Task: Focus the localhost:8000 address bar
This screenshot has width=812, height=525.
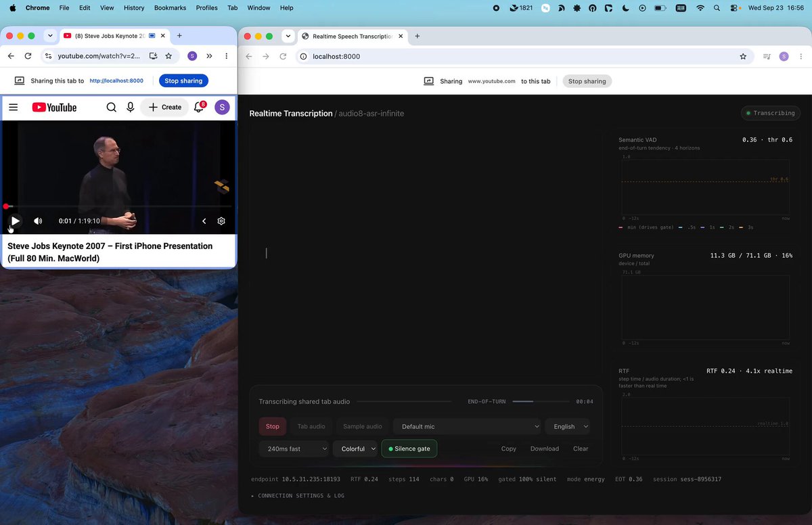Action: tap(524, 56)
